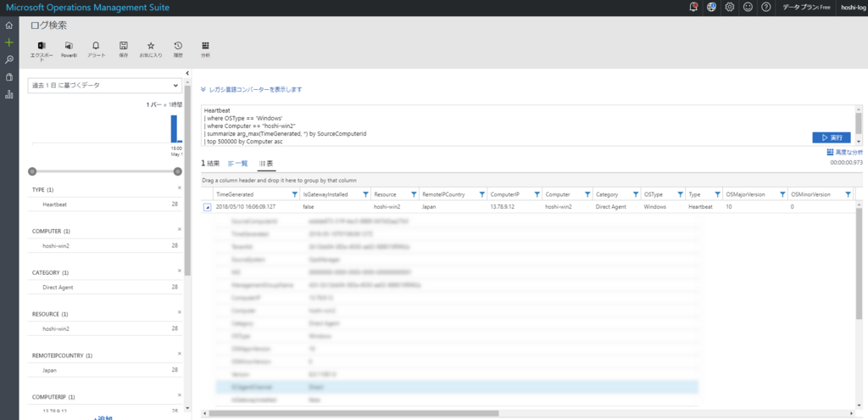Click the blue histogram bar at 15:00
Screen dimensions: 868x420
tap(174, 129)
